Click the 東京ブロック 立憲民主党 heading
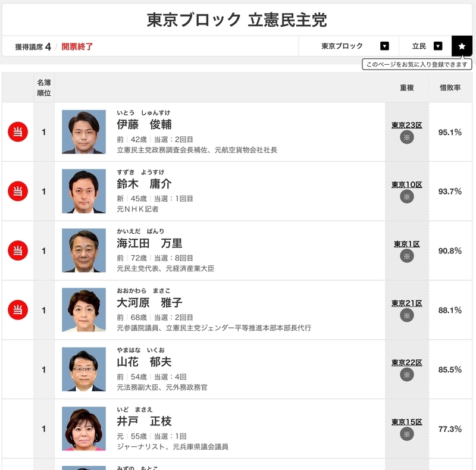The height and width of the screenshot is (470, 476). [237, 20]
